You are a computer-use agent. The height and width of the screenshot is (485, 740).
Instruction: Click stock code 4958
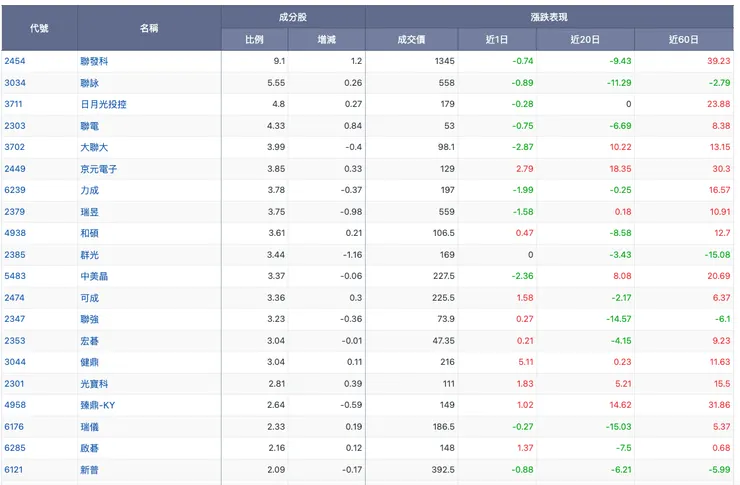[15, 404]
